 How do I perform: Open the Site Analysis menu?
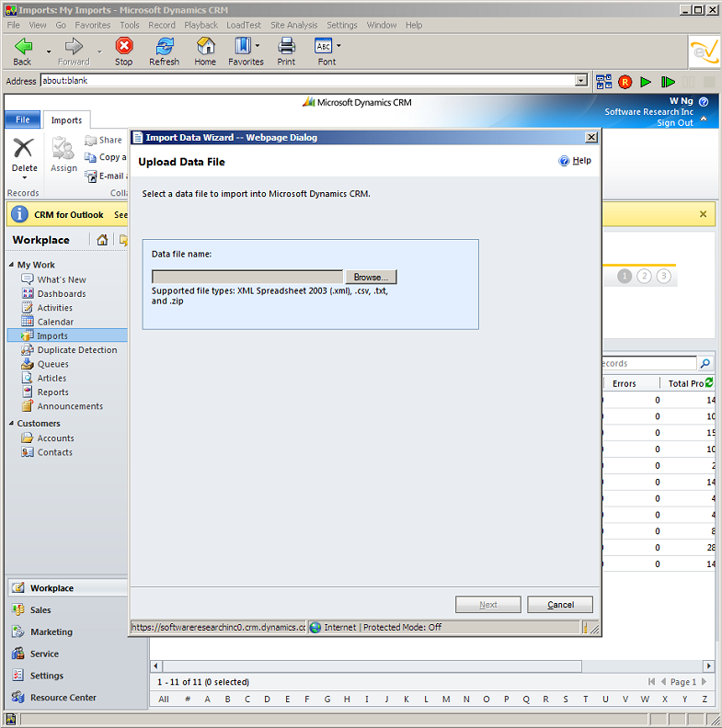pyautogui.click(x=293, y=25)
